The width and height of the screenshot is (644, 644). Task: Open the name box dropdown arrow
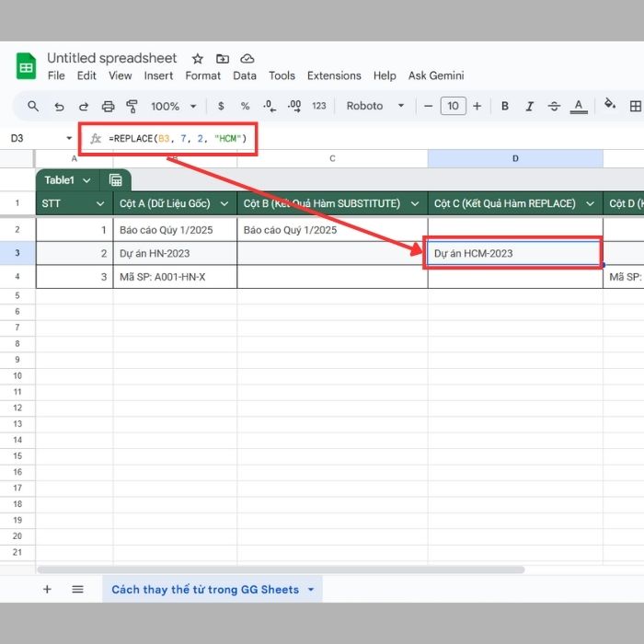pyautogui.click(x=69, y=138)
